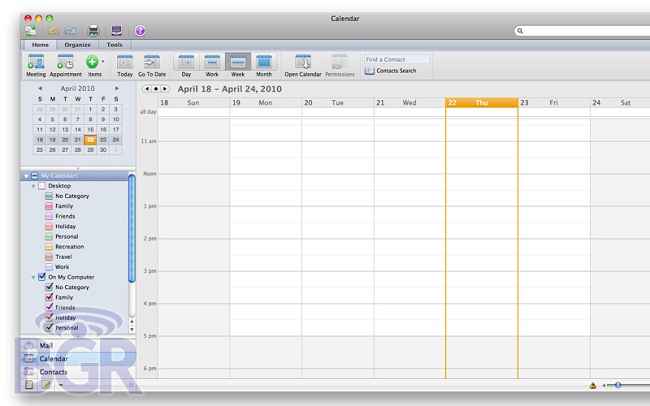Click the search magnifier icon

tap(520, 31)
